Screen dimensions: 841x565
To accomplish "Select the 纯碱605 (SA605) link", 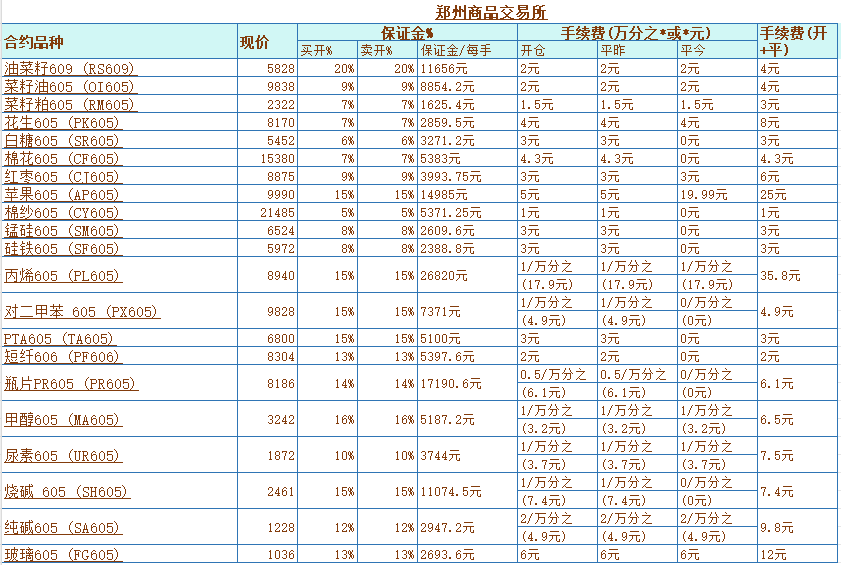I will pos(62,528).
